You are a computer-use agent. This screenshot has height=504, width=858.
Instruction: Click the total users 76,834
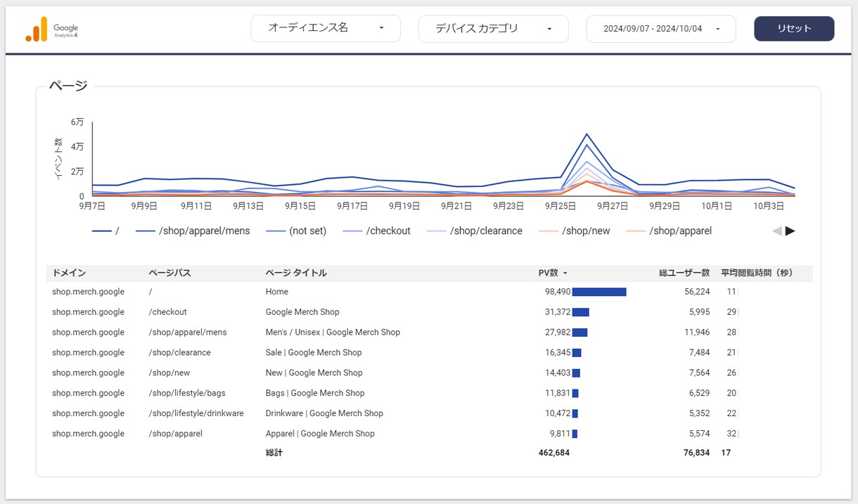696,453
